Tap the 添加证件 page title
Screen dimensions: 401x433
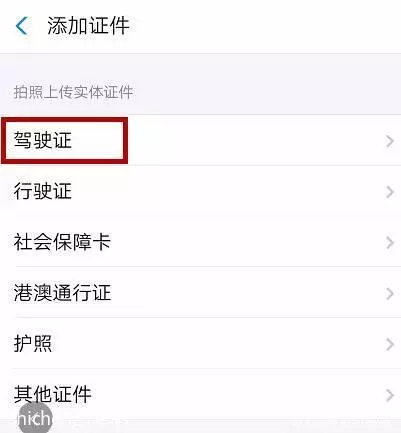[88, 26]
